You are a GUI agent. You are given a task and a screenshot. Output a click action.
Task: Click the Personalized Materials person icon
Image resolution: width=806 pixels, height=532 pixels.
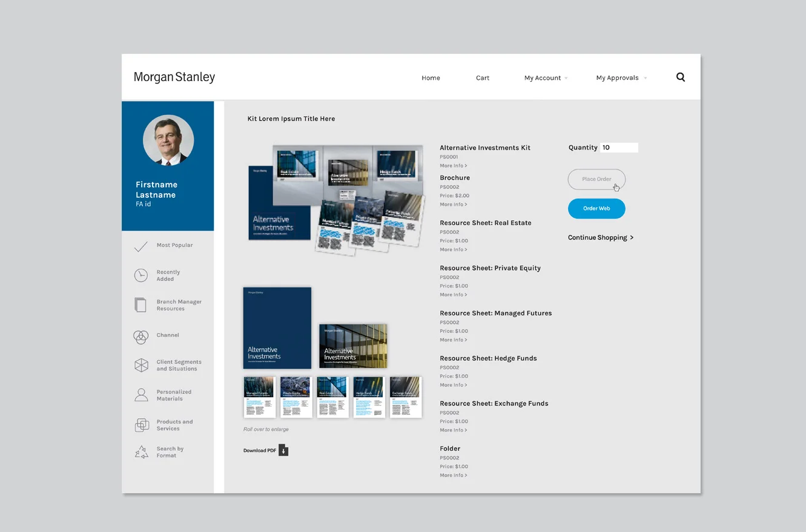click(141, 395)
